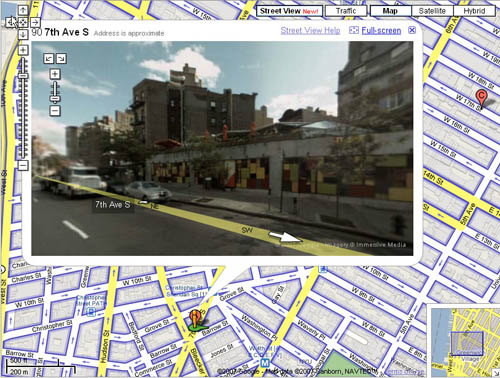Viewport: 500px width, 378px height.
Task: Switch to the Satellite view
Action: tap(432, 11)
